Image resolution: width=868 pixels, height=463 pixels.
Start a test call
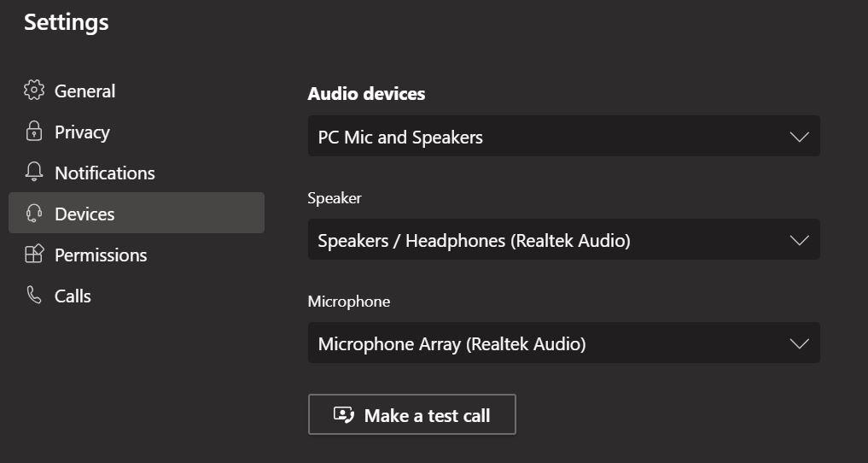point(412,415)
